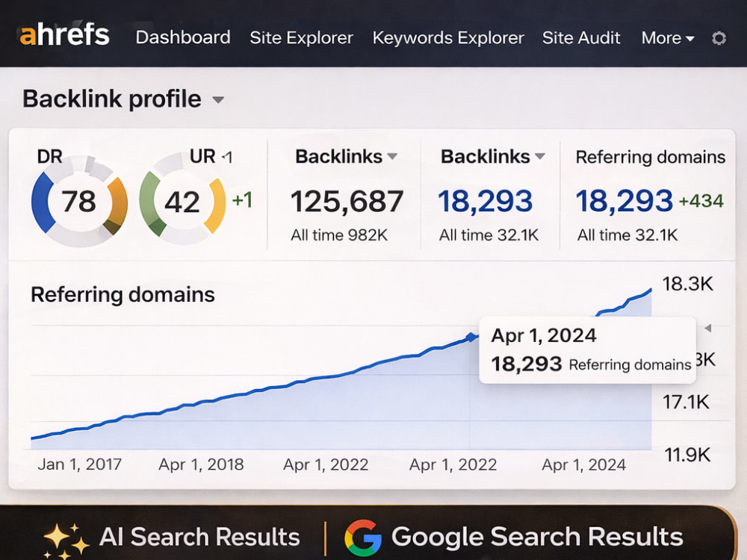Open Keywords Explorer
This screenshot has height=560, width=747.
coord(447,37)
